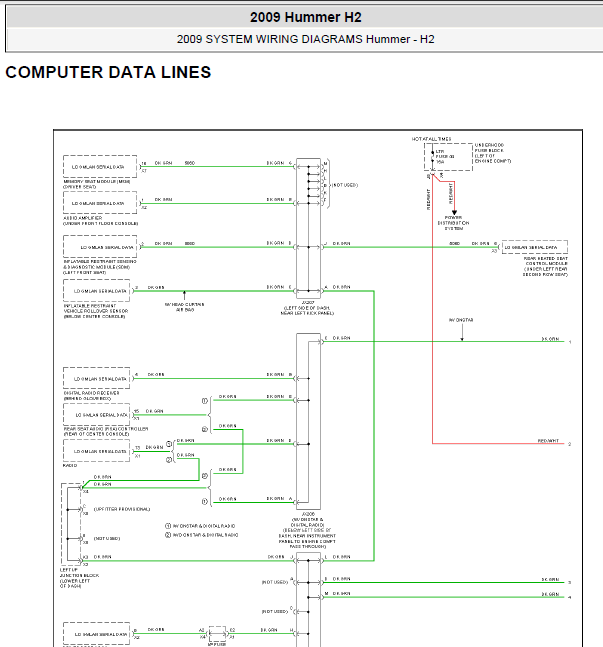The width and height of the screenshot is (603, 647).
Task: Click the Rear Seat Audio Controller serial data box
Action: point(97,414)
